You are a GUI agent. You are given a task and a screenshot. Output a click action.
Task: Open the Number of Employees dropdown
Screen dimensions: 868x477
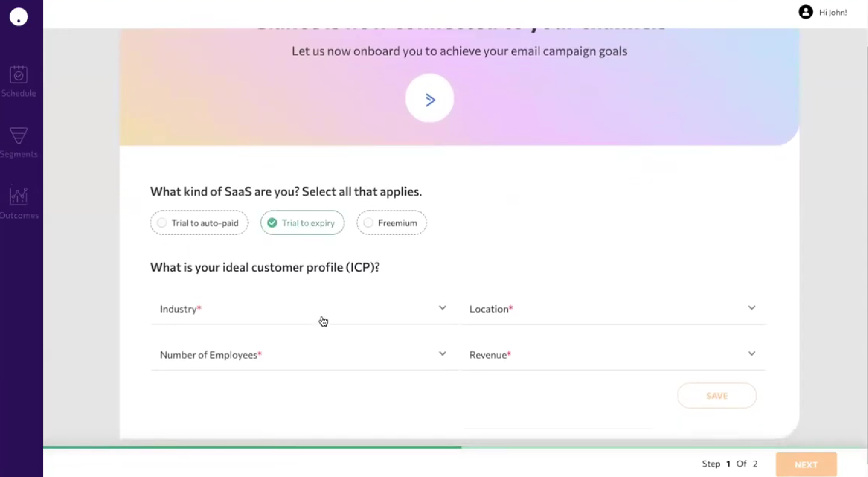tap(303, 355)
